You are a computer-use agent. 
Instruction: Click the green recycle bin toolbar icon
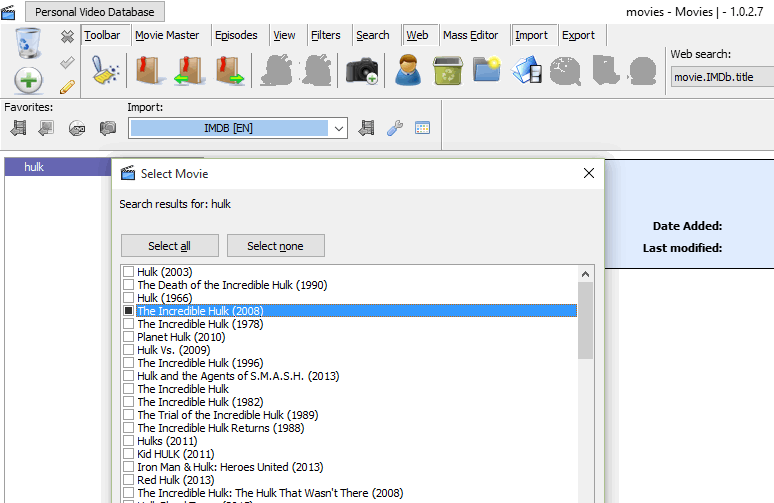[x=448, y=70]
